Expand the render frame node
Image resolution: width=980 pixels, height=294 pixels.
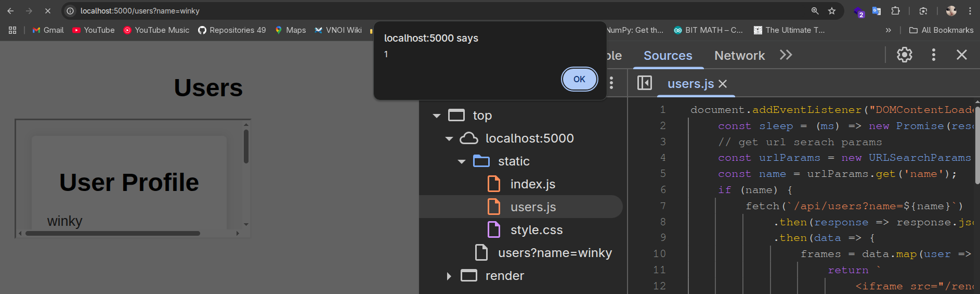coord(449,276)
